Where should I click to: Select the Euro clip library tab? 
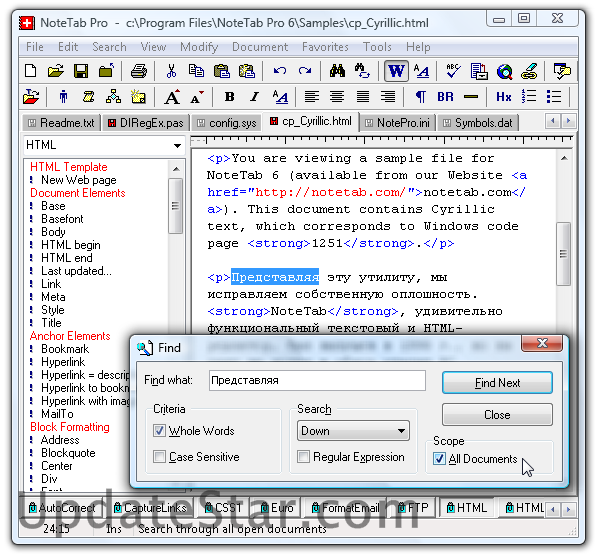coord(277,508)
